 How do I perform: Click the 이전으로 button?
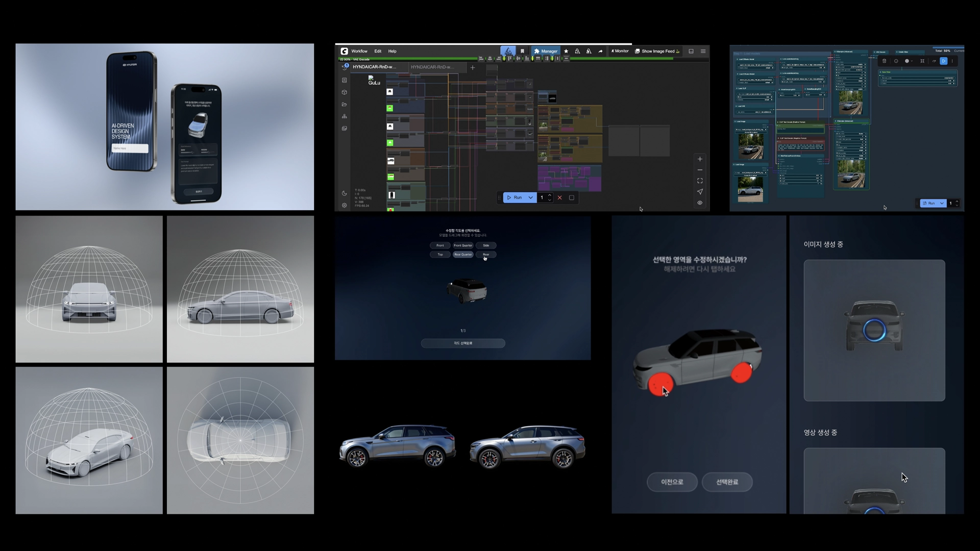[672, 482]
